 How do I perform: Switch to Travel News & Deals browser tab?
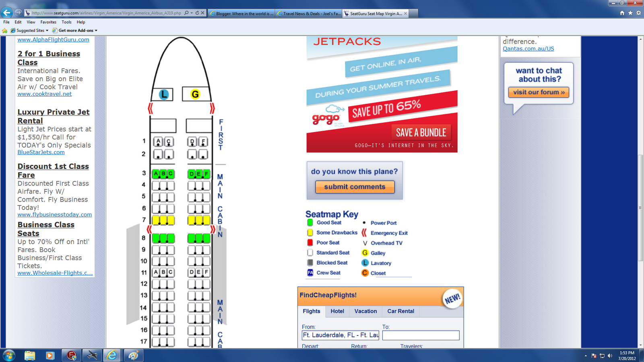[x=309, y=13]
